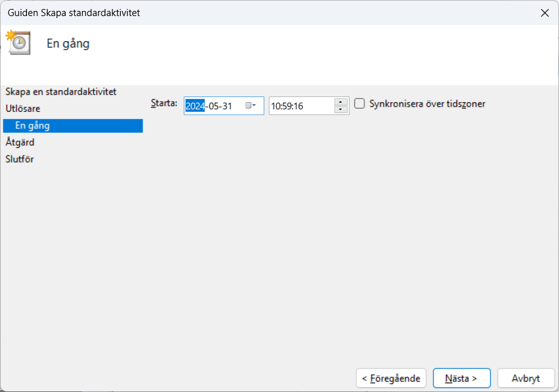This screenshot has width=559, height=392.
Task: Close the Guiden Skapa standardaktivitet window
Action: point(544,13)
